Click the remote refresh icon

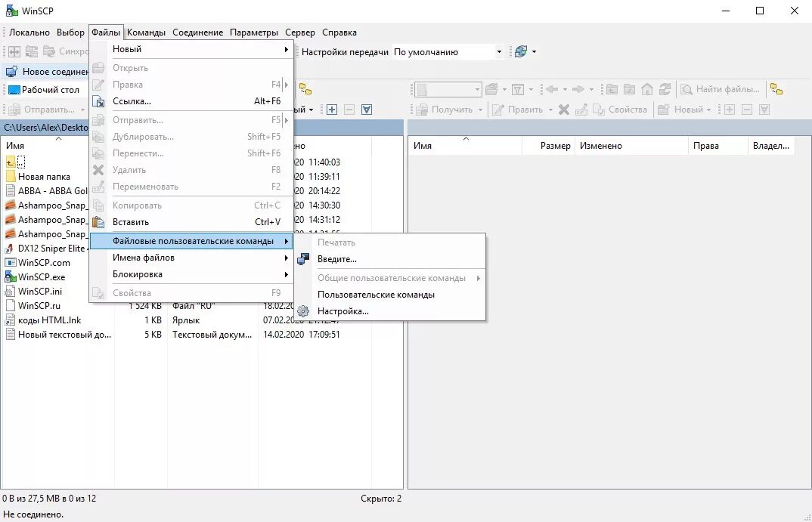[665, 89]
